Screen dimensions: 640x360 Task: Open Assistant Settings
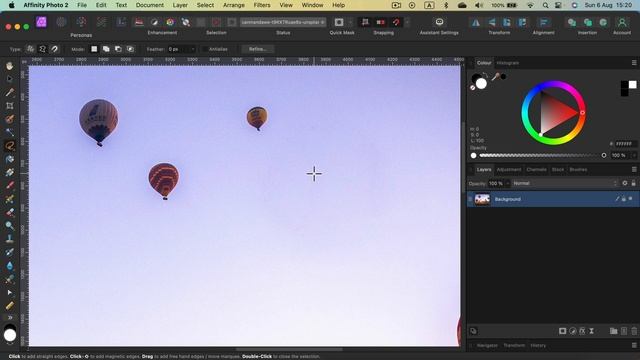[439, 22]
